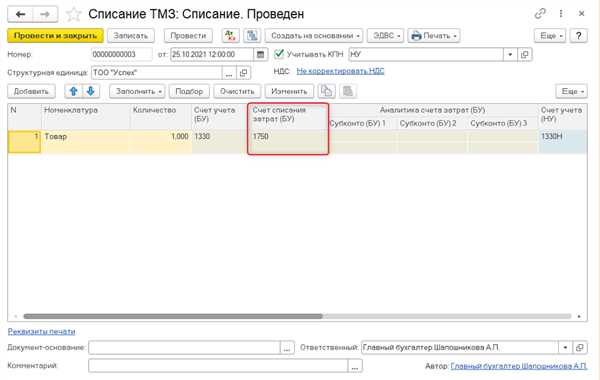
Task: Expand НУ tax accounting type dropdown arrow
Action: tap(510, 54)
